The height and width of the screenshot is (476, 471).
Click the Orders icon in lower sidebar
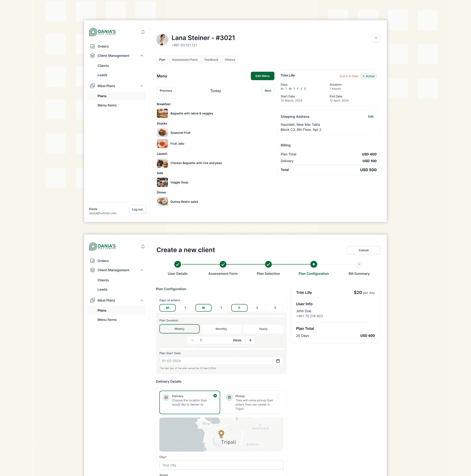93,261
